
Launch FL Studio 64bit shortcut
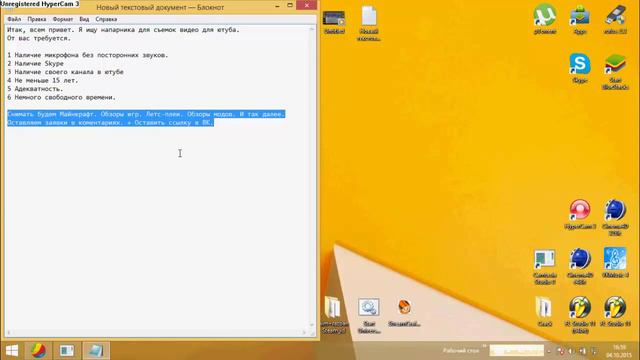coord(580,315)
